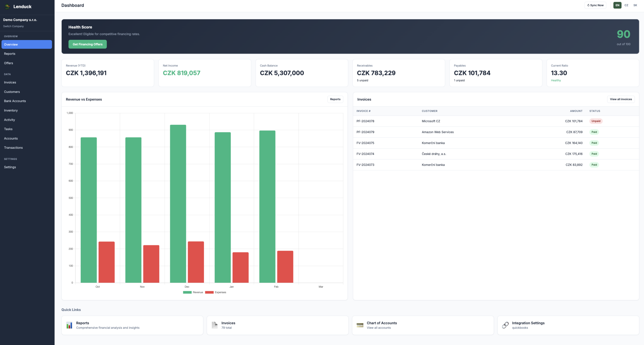Click the Chart of Accounts card icon

[360, 325]
